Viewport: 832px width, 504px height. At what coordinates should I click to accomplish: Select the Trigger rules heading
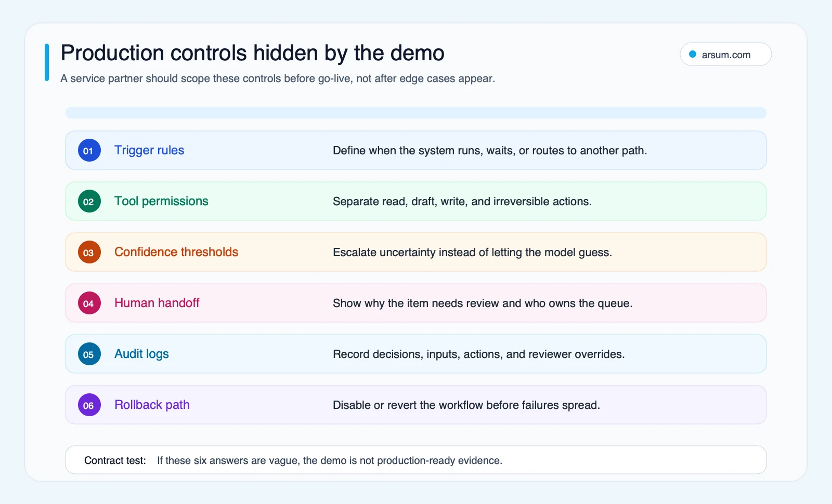(149, 150)
